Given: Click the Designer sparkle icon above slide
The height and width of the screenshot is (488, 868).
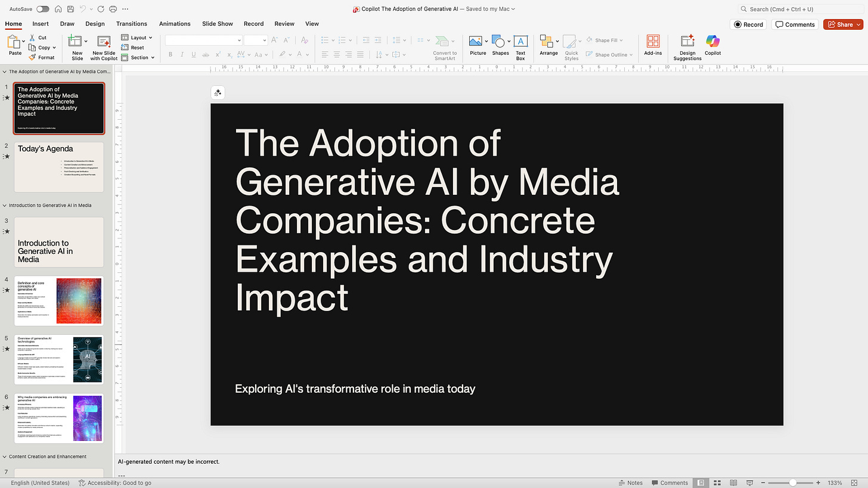Looking at the screenshot, I should pos(218,93).
